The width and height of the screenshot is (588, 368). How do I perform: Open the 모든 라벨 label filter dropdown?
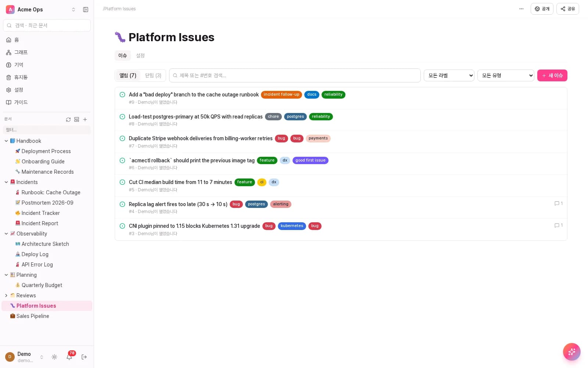point(449,75)
